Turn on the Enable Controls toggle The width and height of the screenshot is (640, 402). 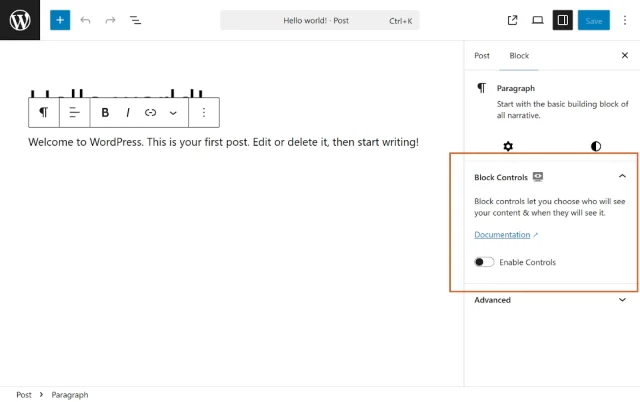click(484, 262)
